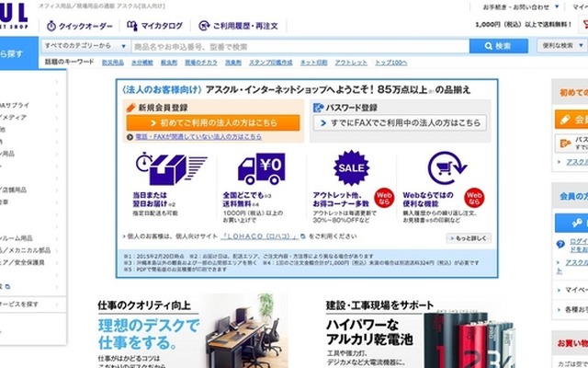
Task: Click the SALE badge icon
Action: pos(351,168)
